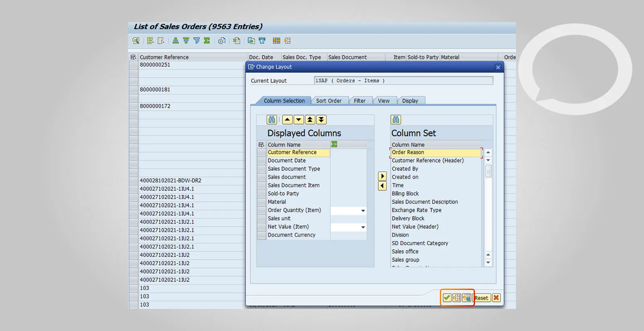Click the colored grid Change Layout icon
Screen dimensions: 644x331
277,41
